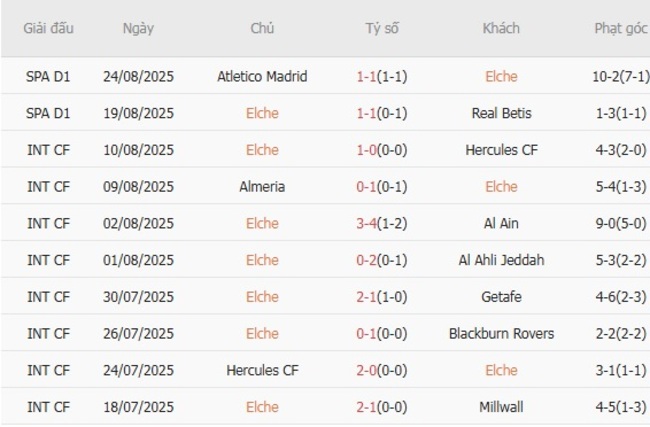Click the 10-2(7-1) corner kick stat
Screen dimensions: 650x427
pyautogui.click(x=617, y=76)
